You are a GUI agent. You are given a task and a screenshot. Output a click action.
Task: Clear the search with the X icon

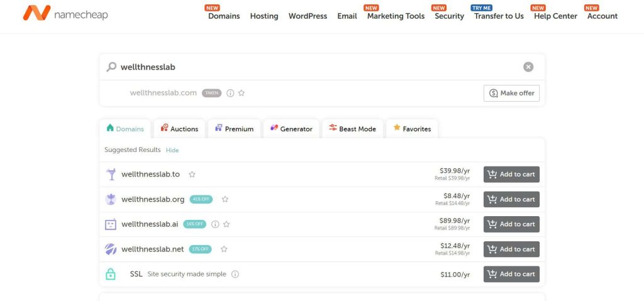[x=528, y=67]
